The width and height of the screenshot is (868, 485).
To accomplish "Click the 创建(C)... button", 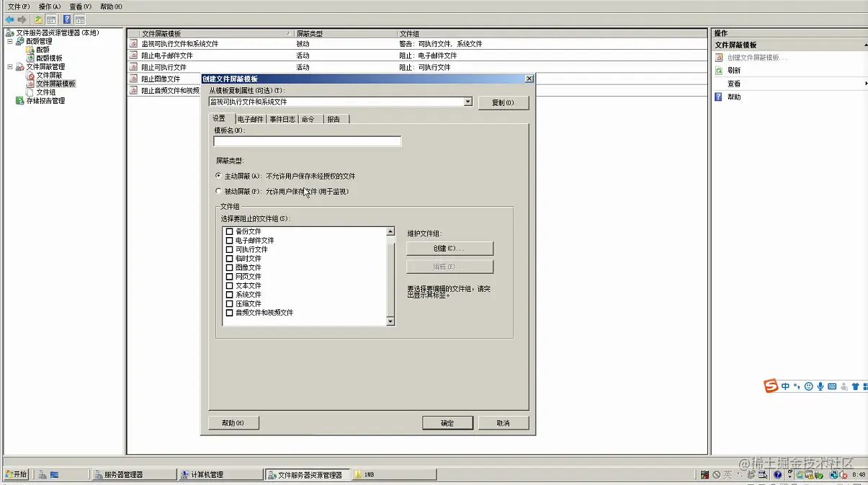I will (x=449, y=248).
